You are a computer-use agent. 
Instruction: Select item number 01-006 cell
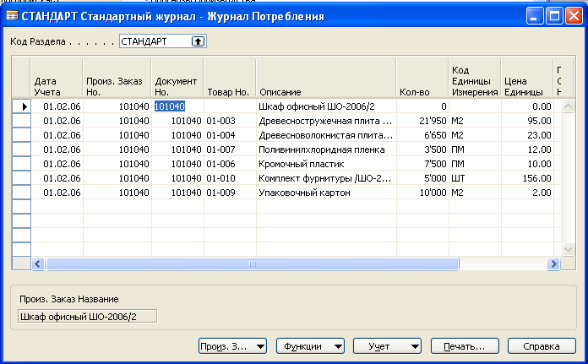[231, 164]
